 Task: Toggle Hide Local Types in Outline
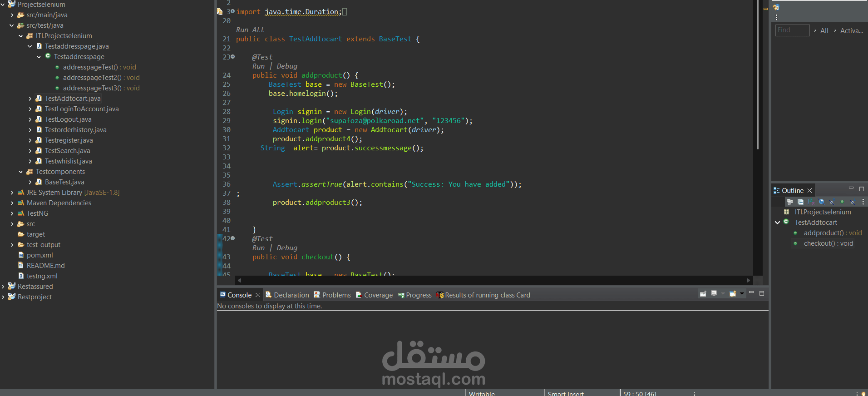853,202
